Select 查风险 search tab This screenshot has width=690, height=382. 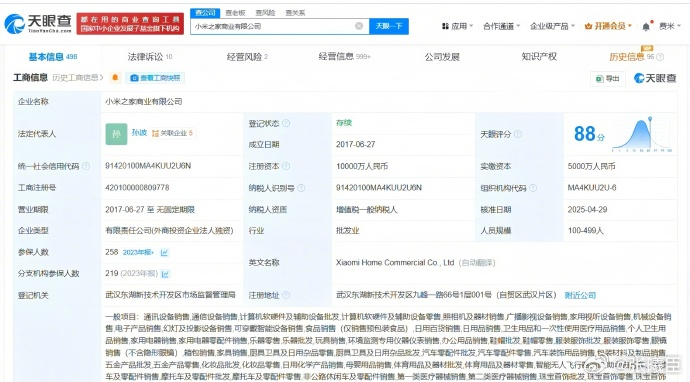click(x=265, y=13)
